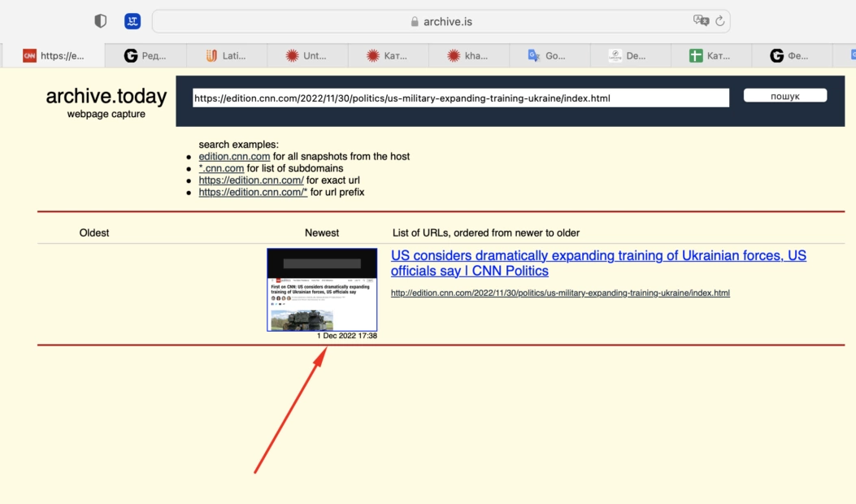This screenshot has height=504, width=856.
Task: Open the edition.cnn.com host snapshots link
Action: click(234, 156)
